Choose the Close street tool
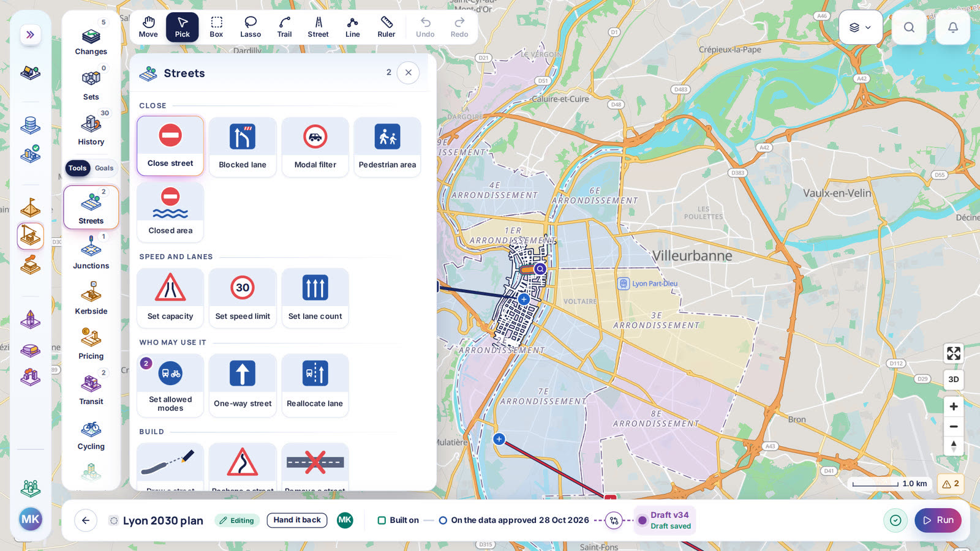 point(170,146)
